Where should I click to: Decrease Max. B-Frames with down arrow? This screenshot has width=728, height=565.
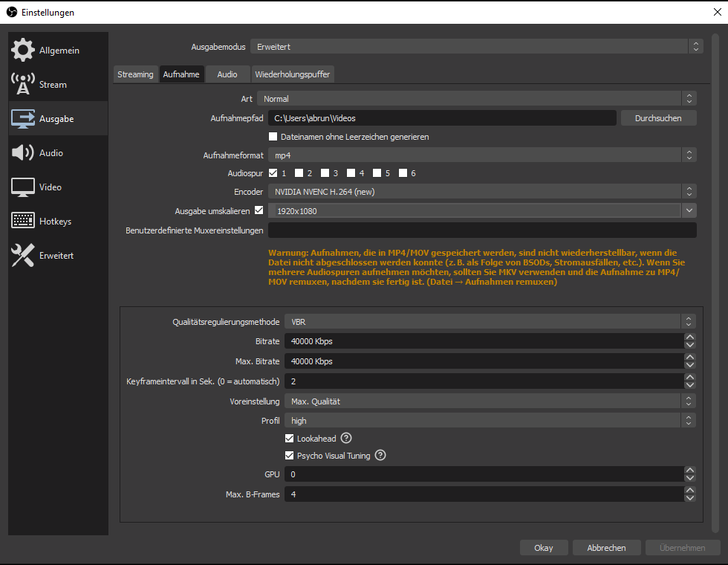690,497
